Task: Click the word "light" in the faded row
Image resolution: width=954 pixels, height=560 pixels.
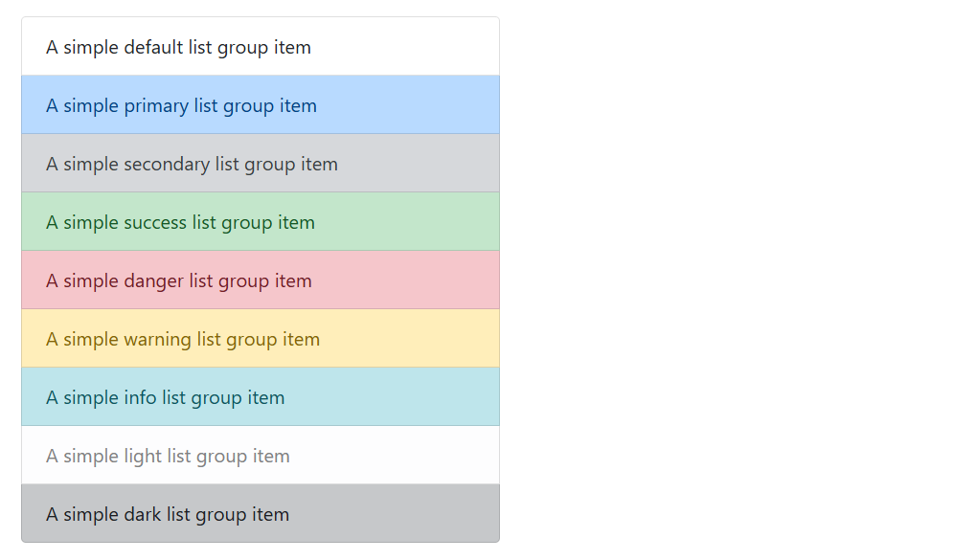Action: point(143,457)
